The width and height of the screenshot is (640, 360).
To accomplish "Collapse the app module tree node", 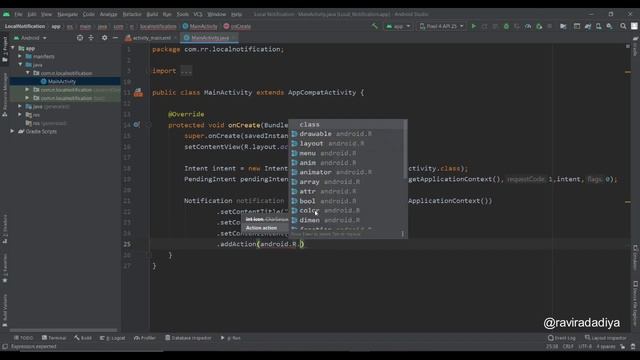I will click(x=13, y=48).
